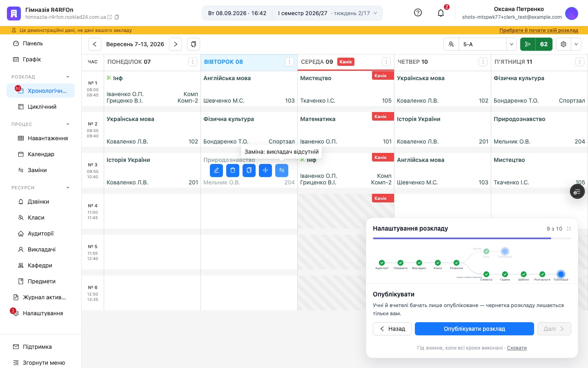The height and width of the screenshot is (368, 588).
Task: Open Викладачі in the sidebar
Action: pyautogui.click(x=40, y=249)
